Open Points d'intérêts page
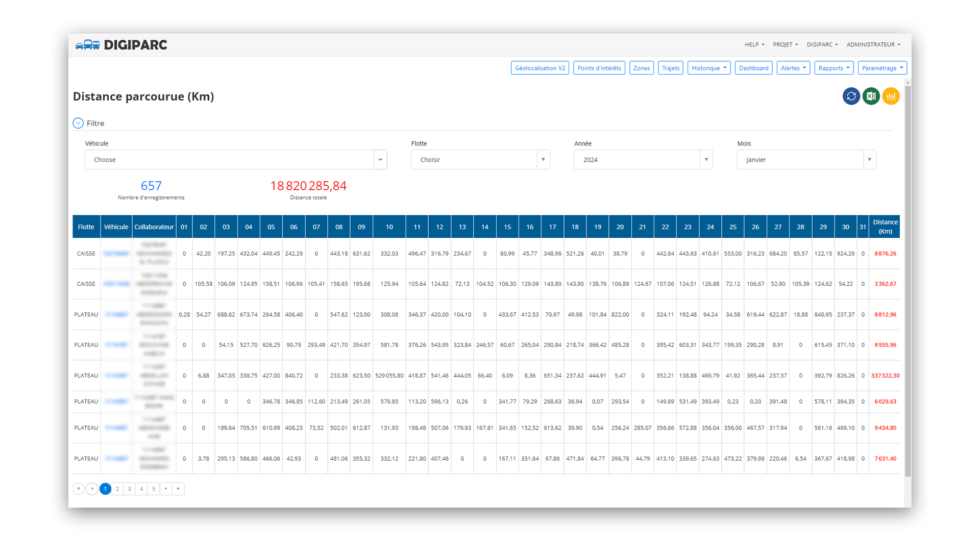 [599, 68]
